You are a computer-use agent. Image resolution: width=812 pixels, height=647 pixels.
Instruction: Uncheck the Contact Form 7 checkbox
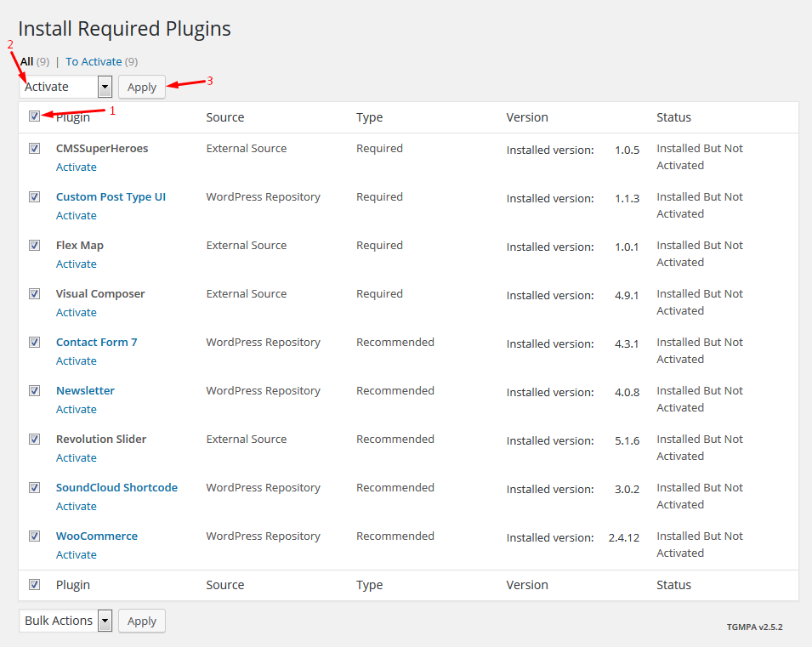click(x=34, y=342)
